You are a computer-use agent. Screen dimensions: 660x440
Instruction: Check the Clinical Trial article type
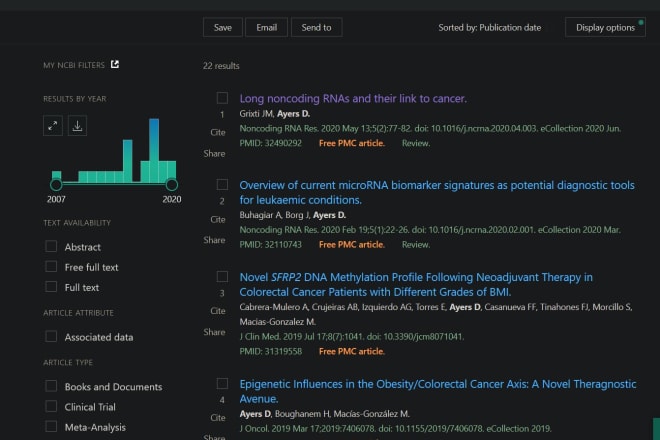(51, 407)
